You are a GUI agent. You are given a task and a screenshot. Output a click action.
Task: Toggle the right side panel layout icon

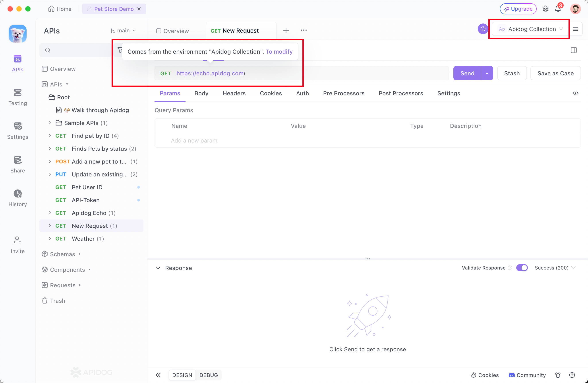point(574,50)
